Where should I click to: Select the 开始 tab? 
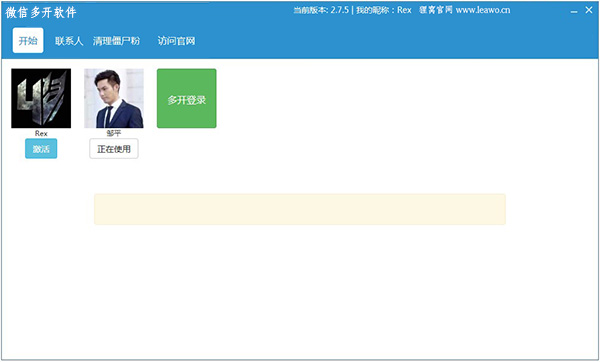click(28, 40)
